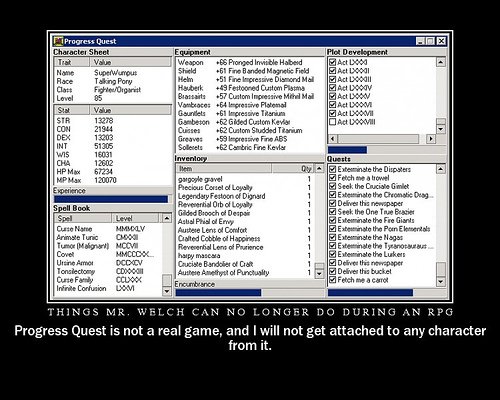Toggle 'Fetch me a trowel' quest checkbox
500x400 pixels.
[332, 178]
